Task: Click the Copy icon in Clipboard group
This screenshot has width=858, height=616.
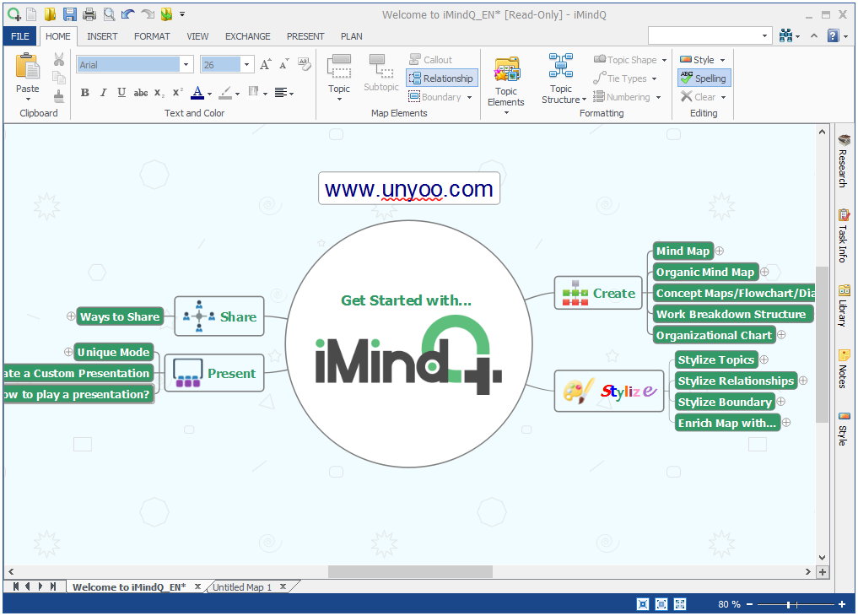Action: (59, 78)
